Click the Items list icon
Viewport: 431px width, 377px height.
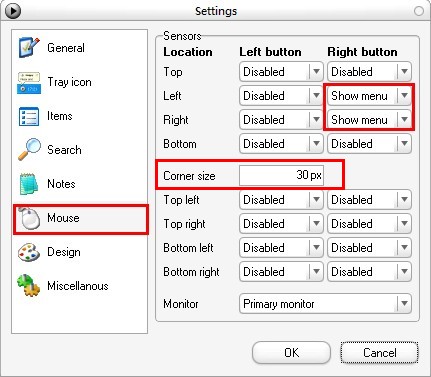coord(29,116)
